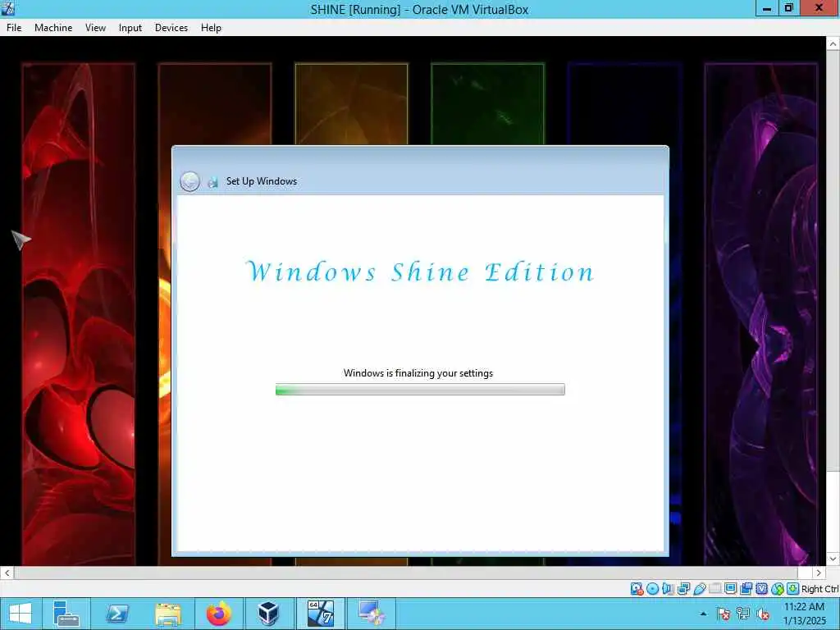Click the horizontal scrollbar left arrow
The width and height of the screenshot is (840, 630).
(7, 573)
